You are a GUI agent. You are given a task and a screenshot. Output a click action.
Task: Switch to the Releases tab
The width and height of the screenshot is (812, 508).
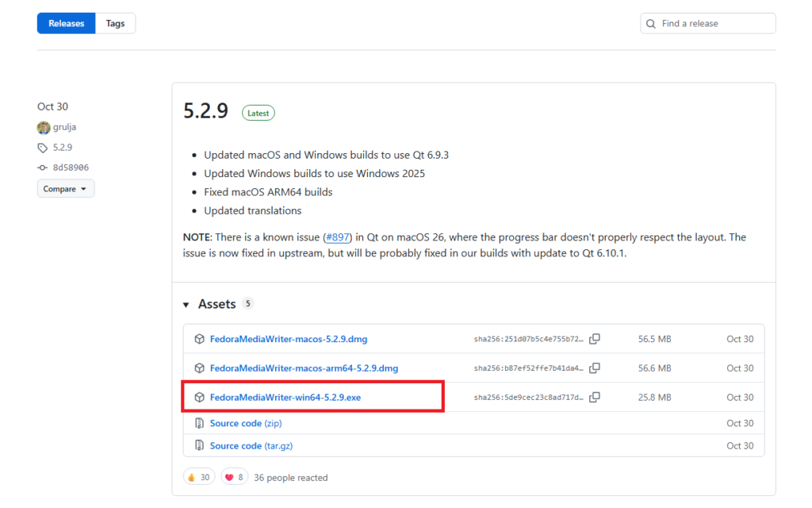pos(67,24)
